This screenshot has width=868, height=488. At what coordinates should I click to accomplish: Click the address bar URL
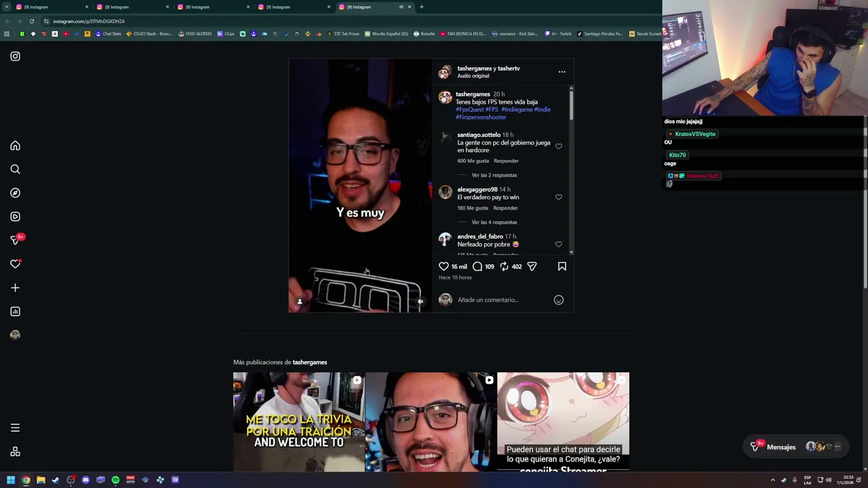pyautogui.click(x=89, y=21)
